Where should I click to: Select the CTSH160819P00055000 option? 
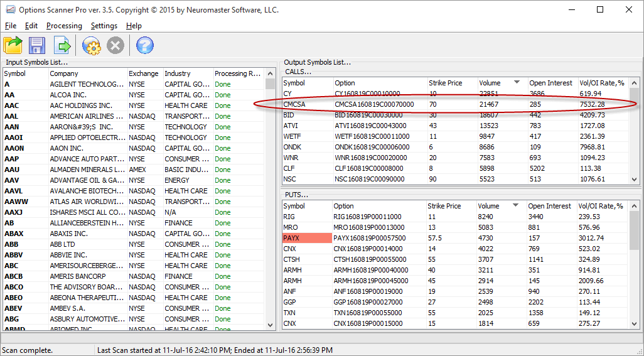pyautogui.click(x=370, y=259)
